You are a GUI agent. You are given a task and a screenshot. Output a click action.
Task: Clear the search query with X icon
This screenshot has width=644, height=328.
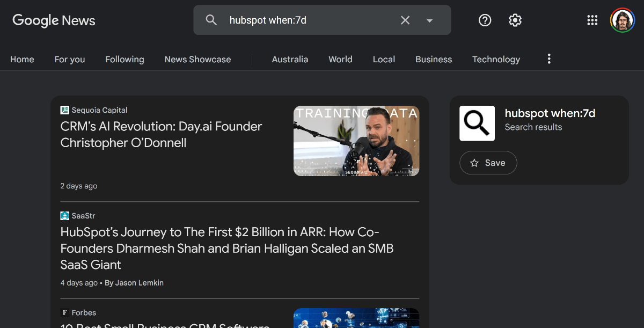pos(405,20)
